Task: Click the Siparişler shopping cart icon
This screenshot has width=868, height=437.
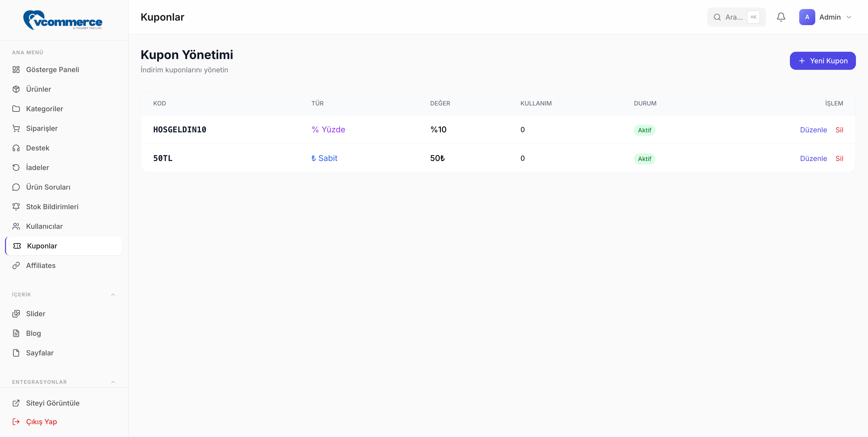Action: pyautogui.click(x=16, y=128)
